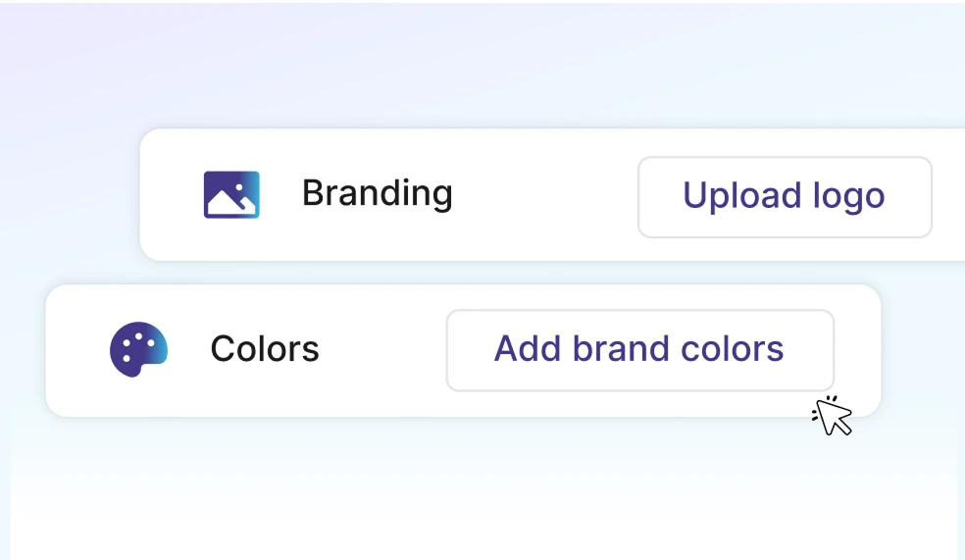Select the Colors label text

click(265, 349)
